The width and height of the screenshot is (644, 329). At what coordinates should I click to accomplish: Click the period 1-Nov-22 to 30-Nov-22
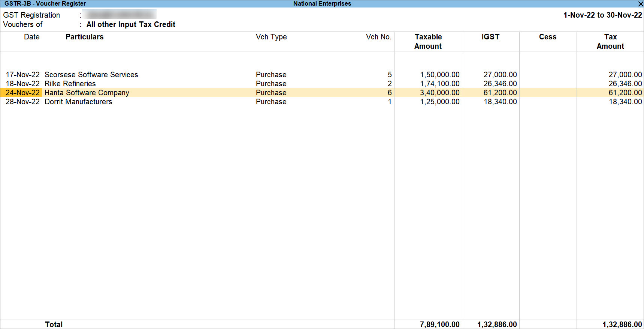click(x=603, y=15)
